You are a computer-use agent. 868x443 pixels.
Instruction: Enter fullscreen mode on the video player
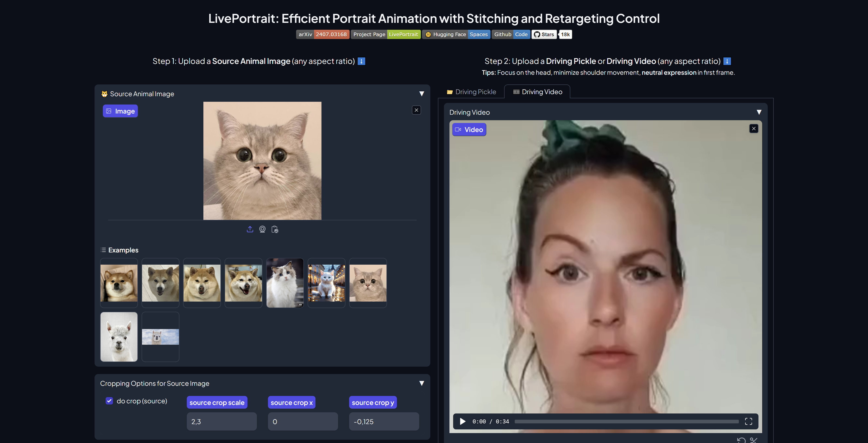click(x=748, y=421)
